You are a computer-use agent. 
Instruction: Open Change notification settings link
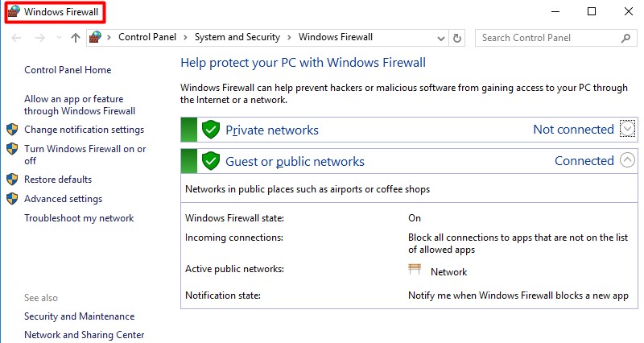click(x=84, y=130)
